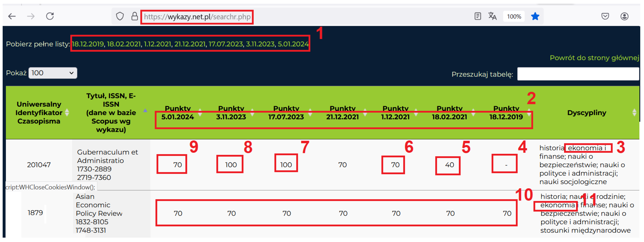Download the 5.01.2024 full list
Screen dimensions: 644x242
click(293, 44)
